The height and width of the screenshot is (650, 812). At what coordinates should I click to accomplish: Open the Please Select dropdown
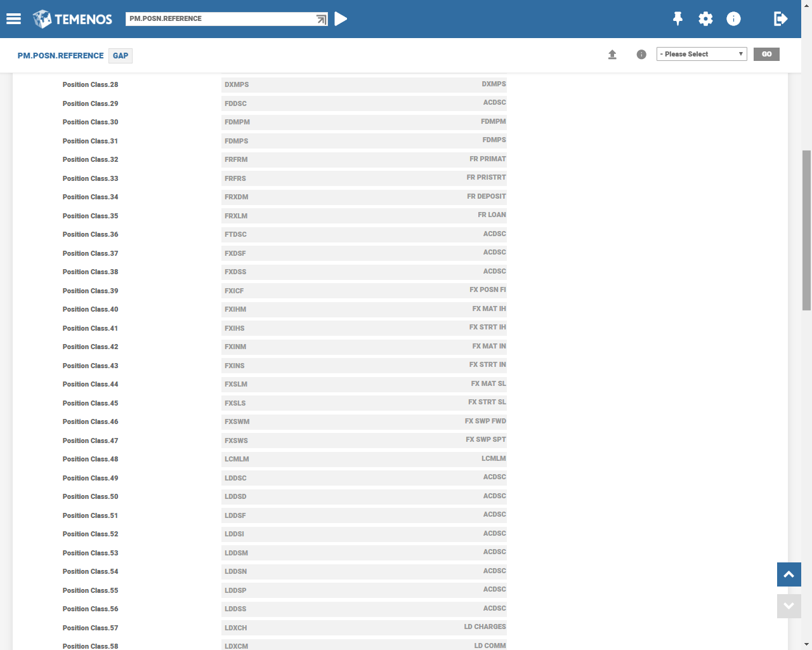click(701, 54)
